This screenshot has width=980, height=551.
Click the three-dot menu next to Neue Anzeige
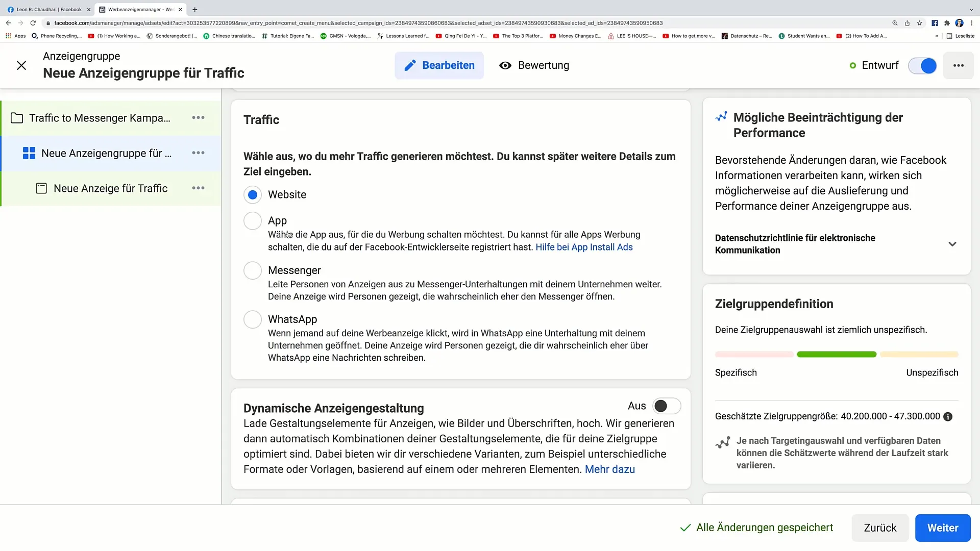point(199,188)
